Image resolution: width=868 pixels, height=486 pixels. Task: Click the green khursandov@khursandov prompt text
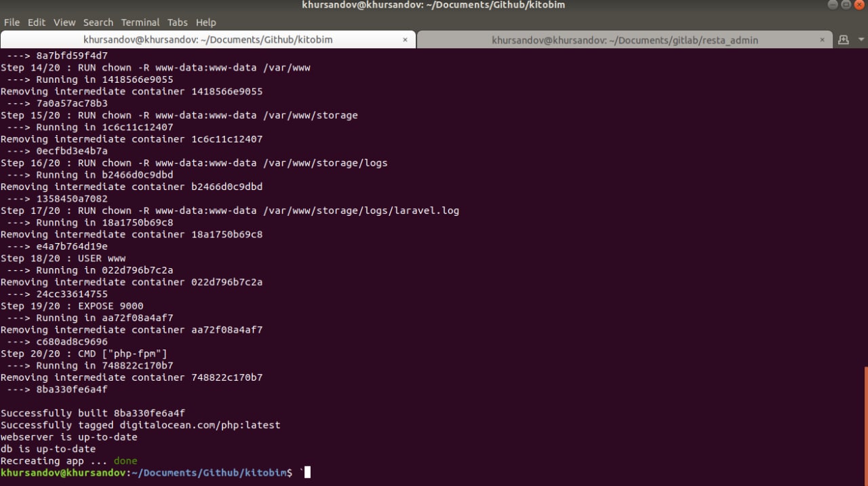point(63,472)
